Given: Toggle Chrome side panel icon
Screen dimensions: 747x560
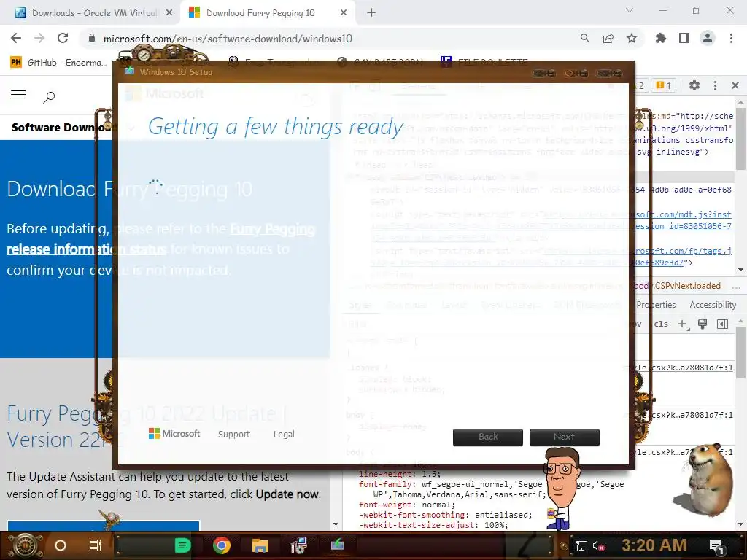Looking at the screenshot, I should (x=684, y=38).
